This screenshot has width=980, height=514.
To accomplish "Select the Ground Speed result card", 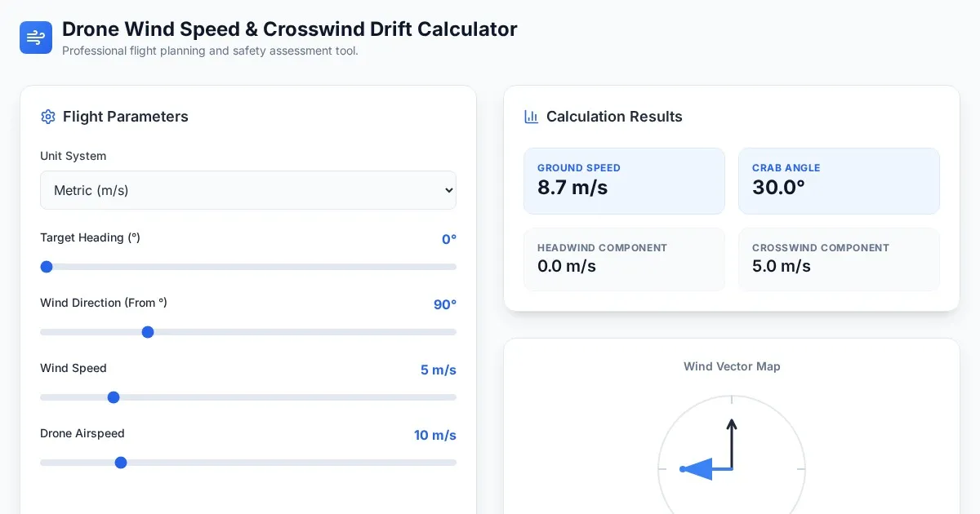I will tap(624, 181).
